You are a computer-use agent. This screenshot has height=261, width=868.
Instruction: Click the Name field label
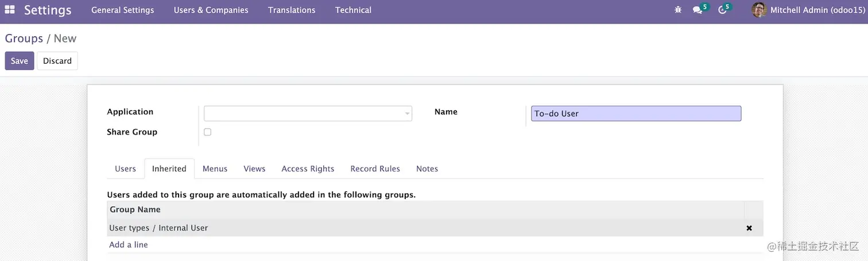tap(446, 112)
